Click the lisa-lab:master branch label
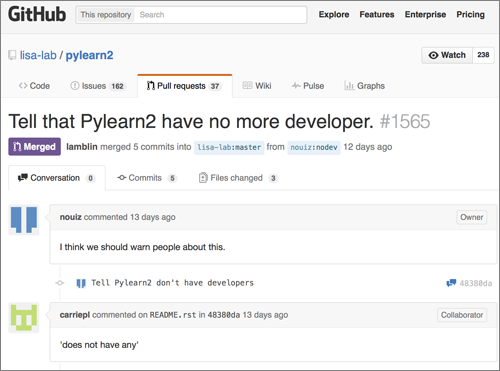This screenshot has height=371, width=500. (x=229, y=147)
